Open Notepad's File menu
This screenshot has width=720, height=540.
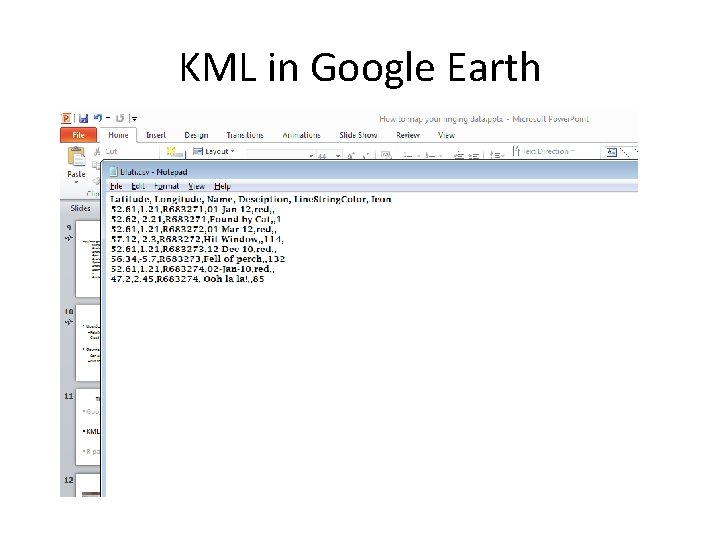[116, 186]
